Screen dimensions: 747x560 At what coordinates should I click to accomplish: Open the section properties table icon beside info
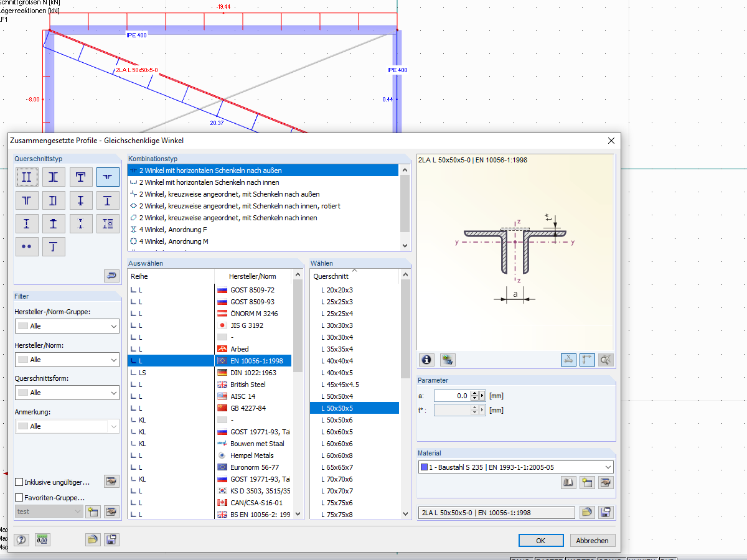click(448, 359)
